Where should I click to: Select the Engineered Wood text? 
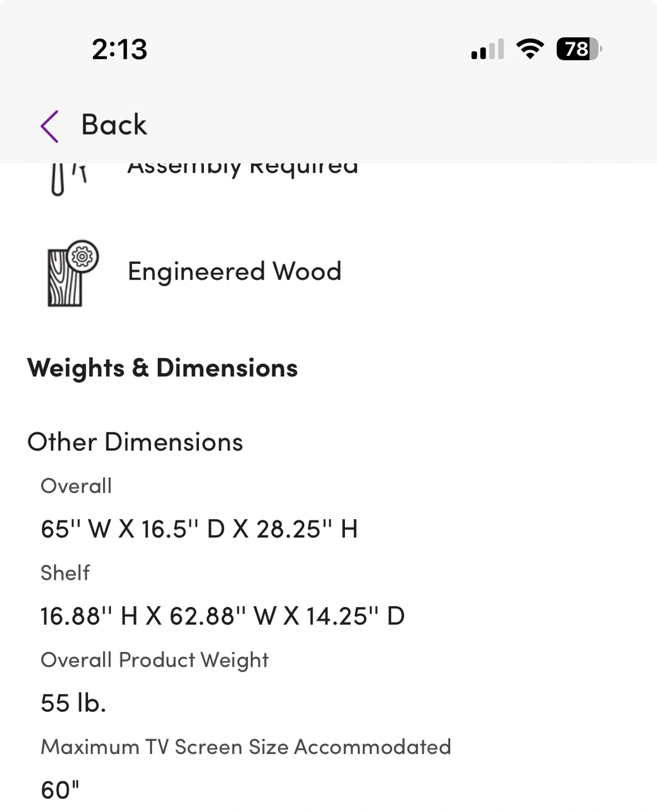[x=234, y=271]
